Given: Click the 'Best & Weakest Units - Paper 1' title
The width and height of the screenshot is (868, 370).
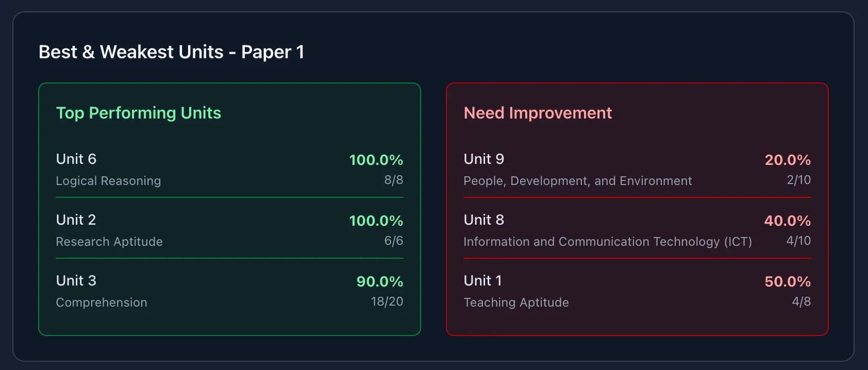Looking at the screenshot, I should [x=171, y=52].
